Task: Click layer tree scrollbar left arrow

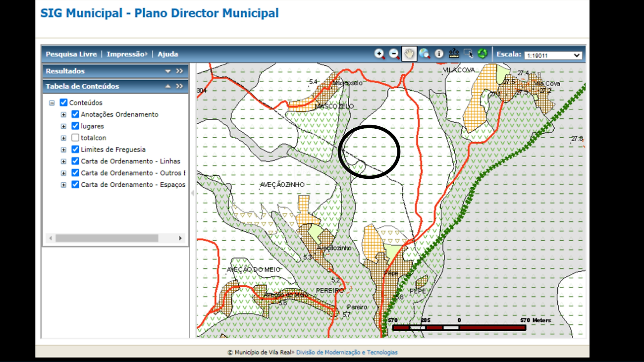Action: (50, 238)
